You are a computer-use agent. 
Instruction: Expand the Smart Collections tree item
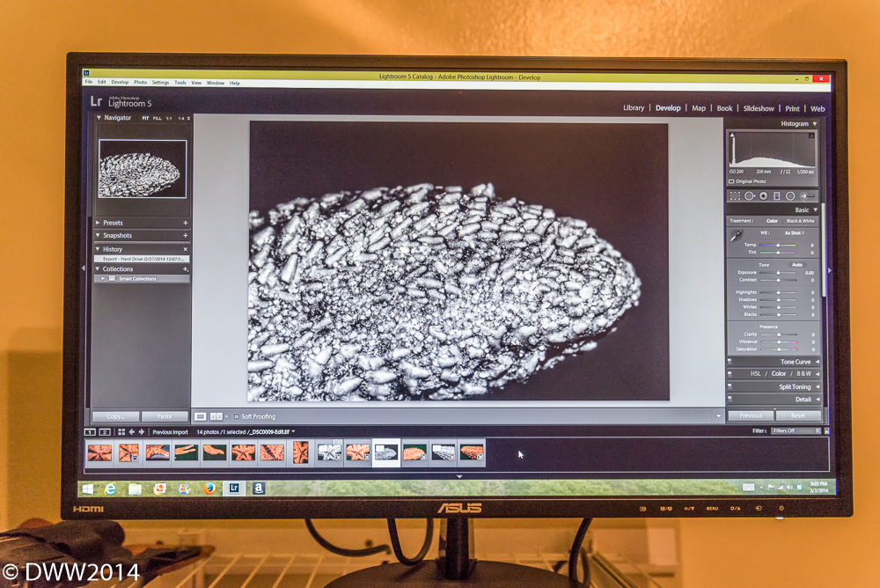point(103,278)
